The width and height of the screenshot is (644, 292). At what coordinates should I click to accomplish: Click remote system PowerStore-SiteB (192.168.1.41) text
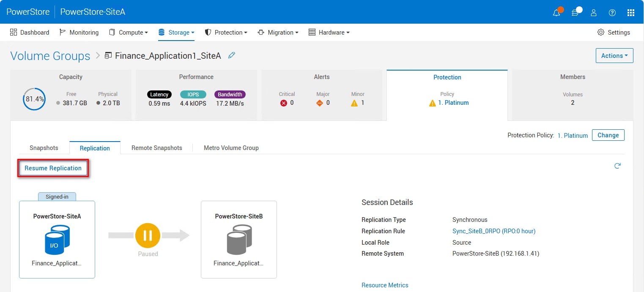click(x=496, y=254)
